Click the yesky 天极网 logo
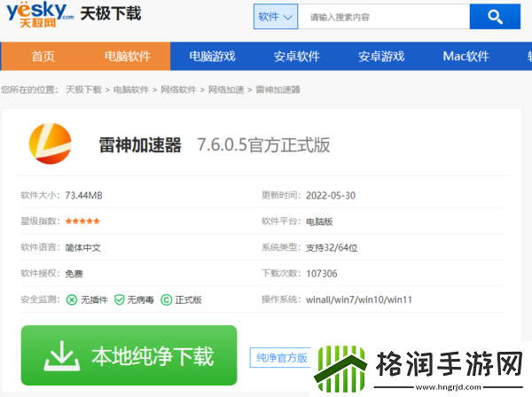 tap(40, 14)
